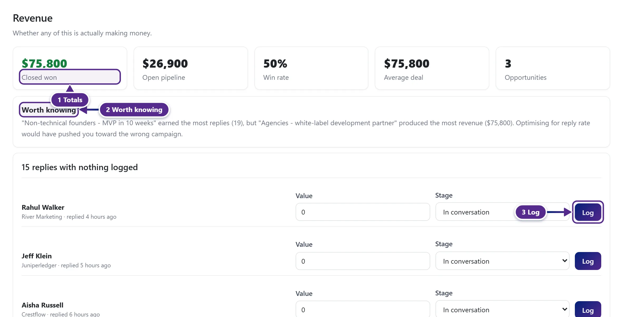The image size is (644, 317).
Task: Click the Non-technical founders insight paragraph
Action: [x=306, y=128]
